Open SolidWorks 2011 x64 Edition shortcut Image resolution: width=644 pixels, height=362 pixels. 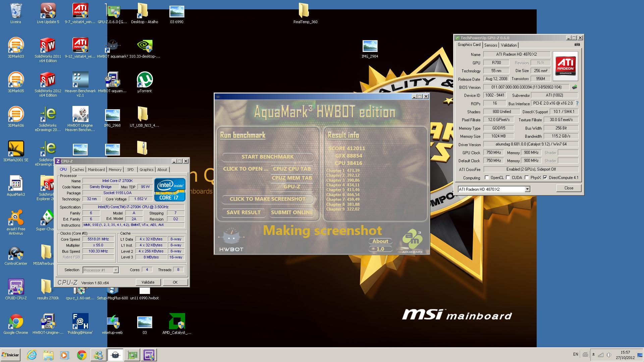(x=48, y=50)
